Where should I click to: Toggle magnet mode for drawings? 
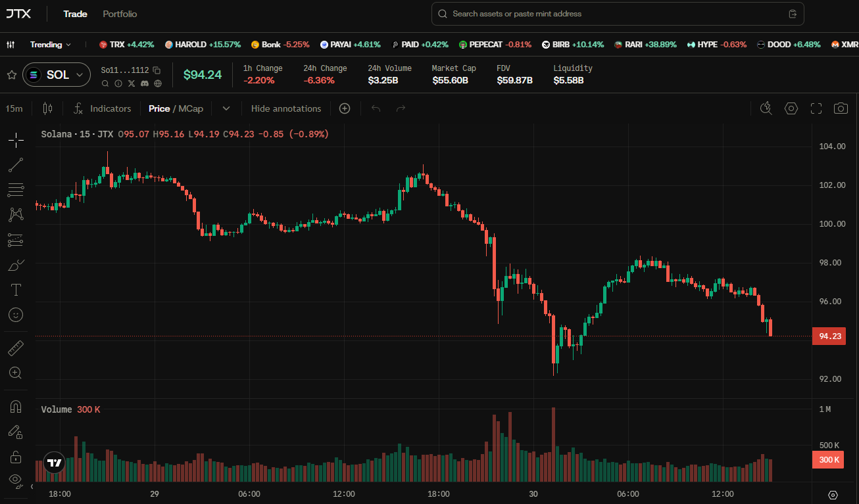click(x=16, y=407)
